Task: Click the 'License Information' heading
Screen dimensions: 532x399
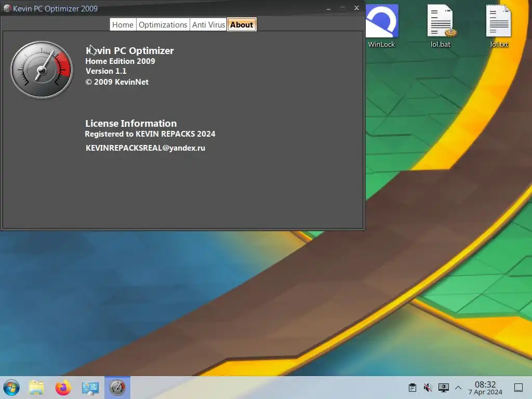Action: [x=131, y=123]
